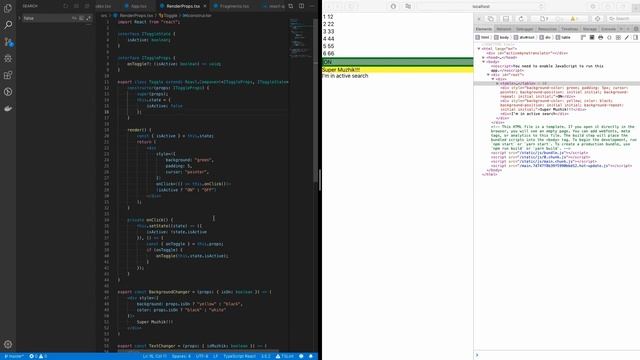Open the Explorer view in the activity bar

(8, 8)
